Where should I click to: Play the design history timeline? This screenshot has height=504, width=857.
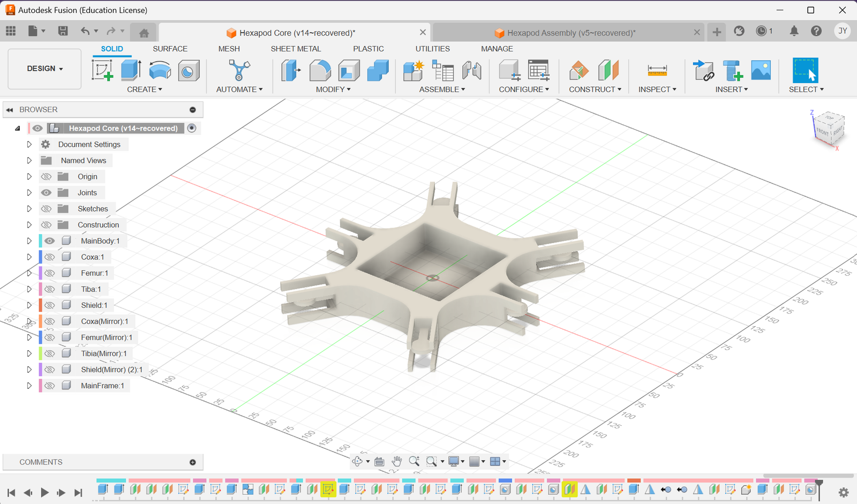pos(44,492)
